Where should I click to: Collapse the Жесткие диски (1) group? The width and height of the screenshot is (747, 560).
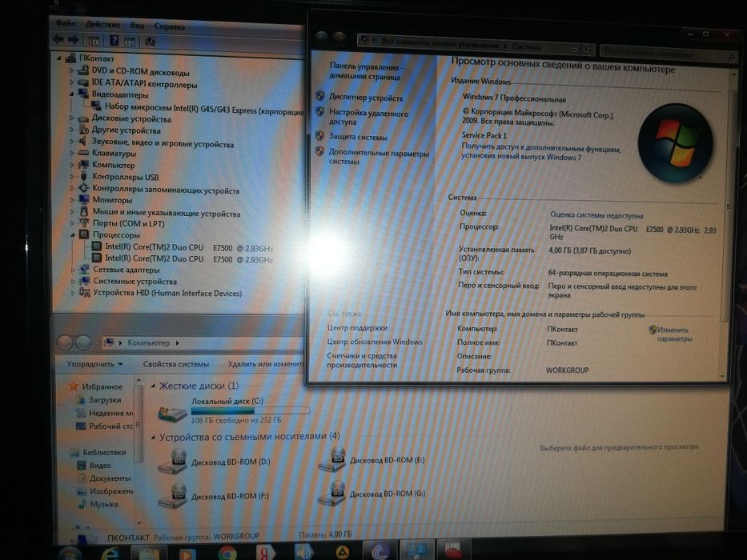click(x=153, y=386)
